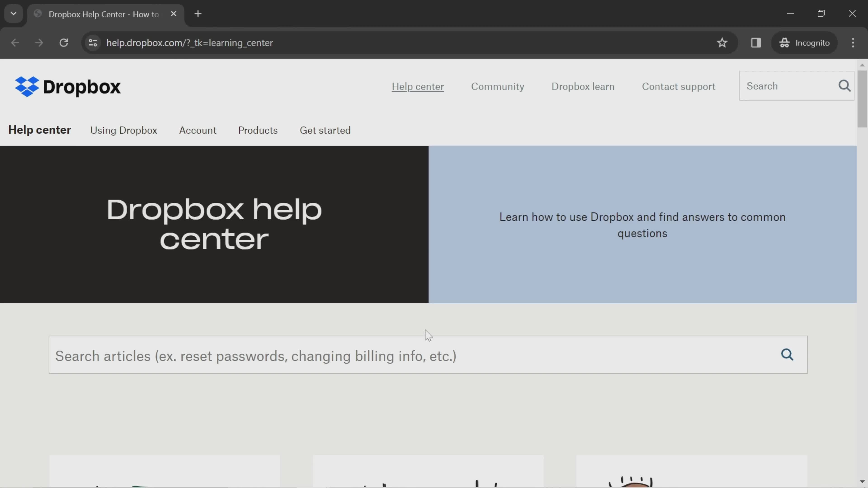Minimize the browser window
The image size is (868, 488).
(x=790, y=14)
